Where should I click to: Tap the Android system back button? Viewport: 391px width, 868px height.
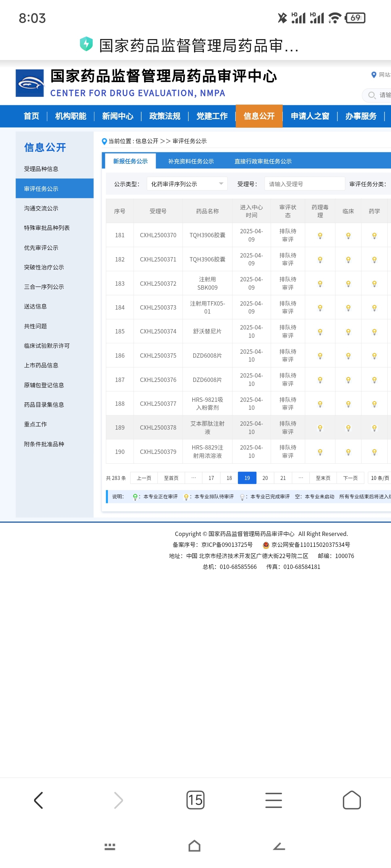click(x=279, y=846)
